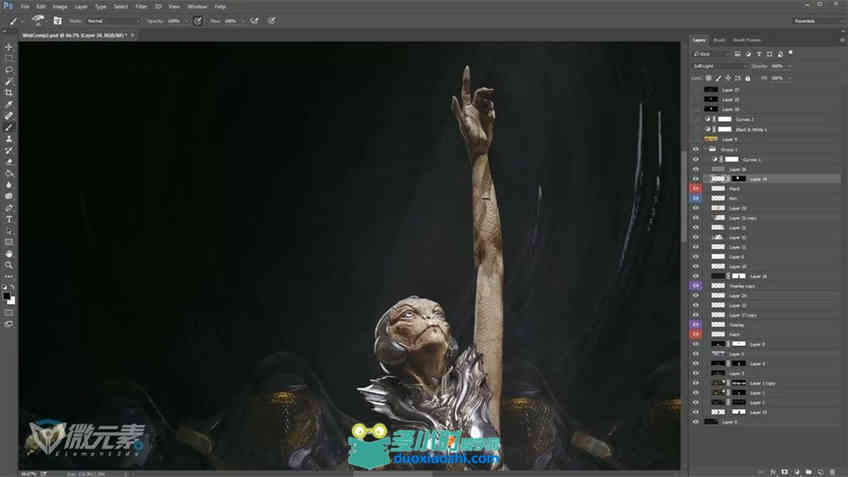The height and width of the screenshot is (477, 848).
Task: Click the lock all padlock icon
Action: [x=748, y=78]
